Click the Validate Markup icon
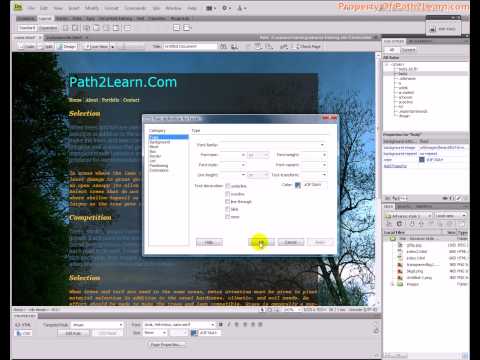The width and height of the screenshot is (480, 360). (x=284, y=47)
